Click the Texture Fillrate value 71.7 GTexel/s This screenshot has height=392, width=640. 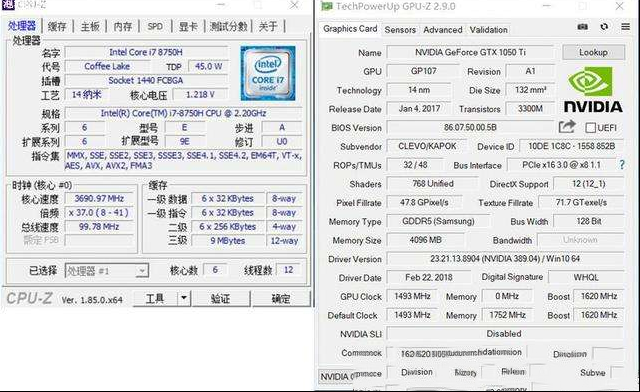point(581,203)
